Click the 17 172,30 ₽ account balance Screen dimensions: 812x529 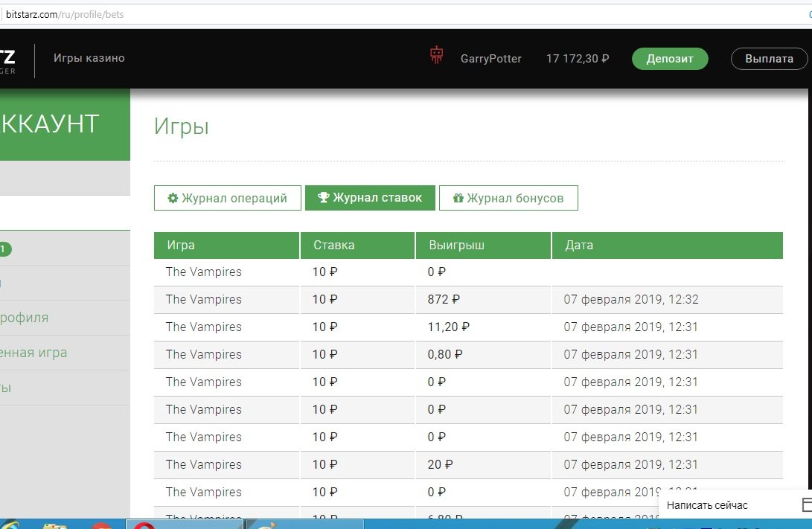tap(577, 59)
